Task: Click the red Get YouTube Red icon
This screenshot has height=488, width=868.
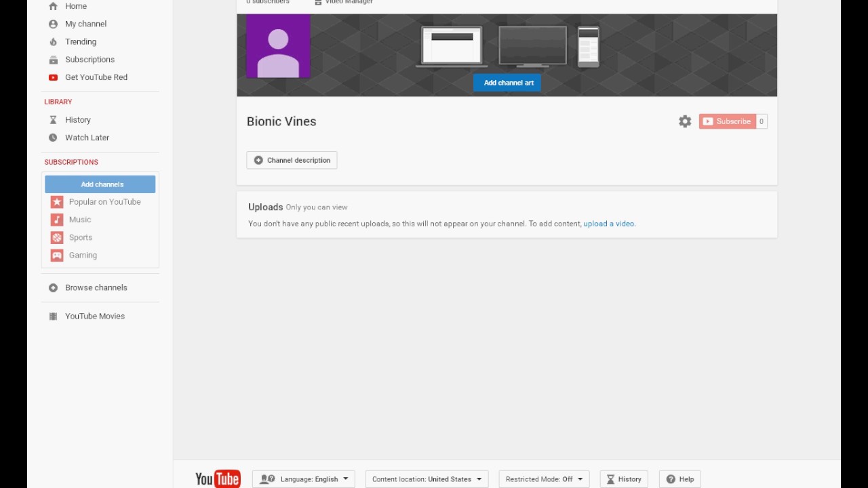Action: pos(53,77)
